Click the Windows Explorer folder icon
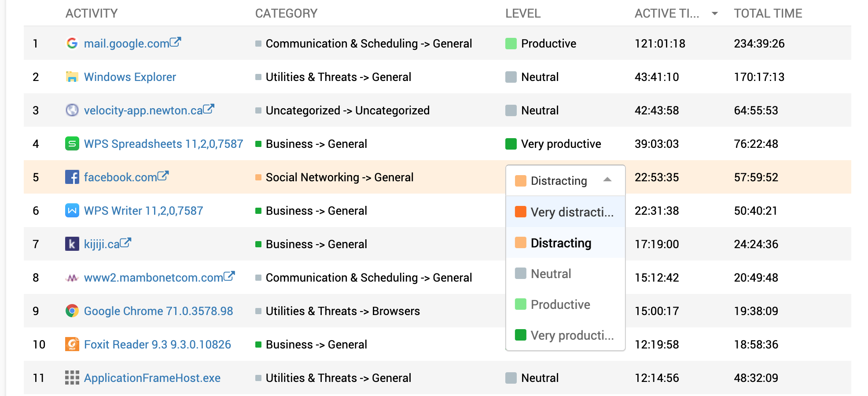Image resolution: width=868 pixels, height=396 pixels. coord(72,77)
